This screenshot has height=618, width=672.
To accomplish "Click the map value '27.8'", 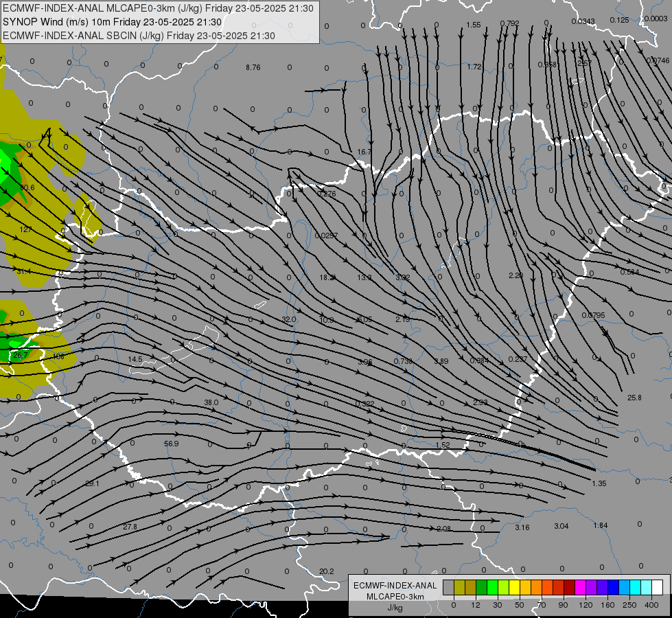I will 130,527.
